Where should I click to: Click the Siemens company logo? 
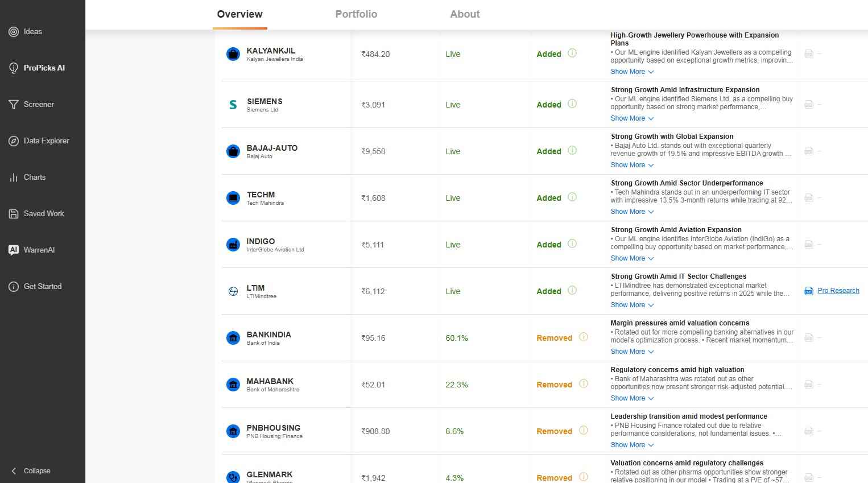coord(233,105)
